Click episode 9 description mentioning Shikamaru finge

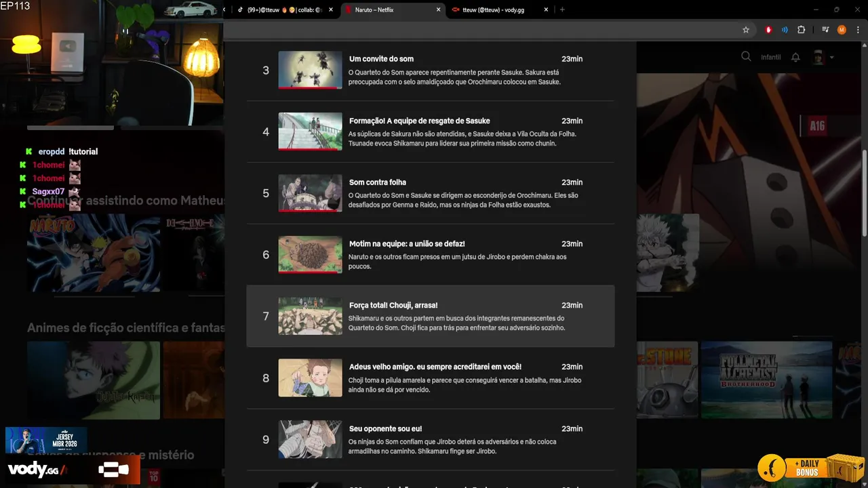coord(452,447)
